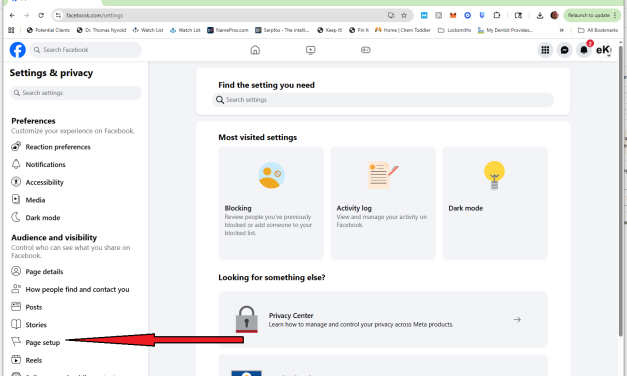Click the Malwarebytes extension icon
Viewport: 627px width, 376px height.
coord(424,15)
